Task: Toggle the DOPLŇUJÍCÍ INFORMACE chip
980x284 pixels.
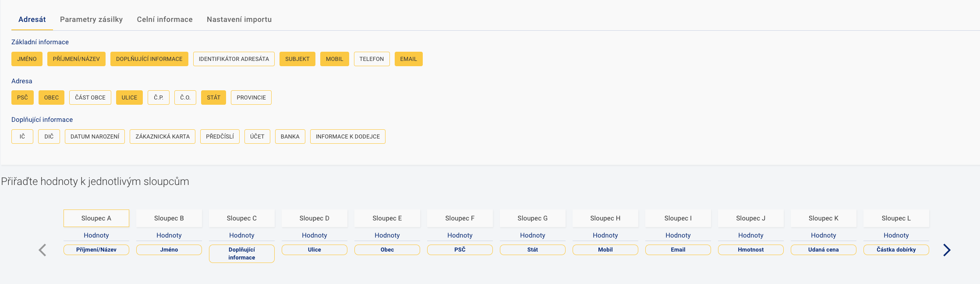Action: click(149, 59)
